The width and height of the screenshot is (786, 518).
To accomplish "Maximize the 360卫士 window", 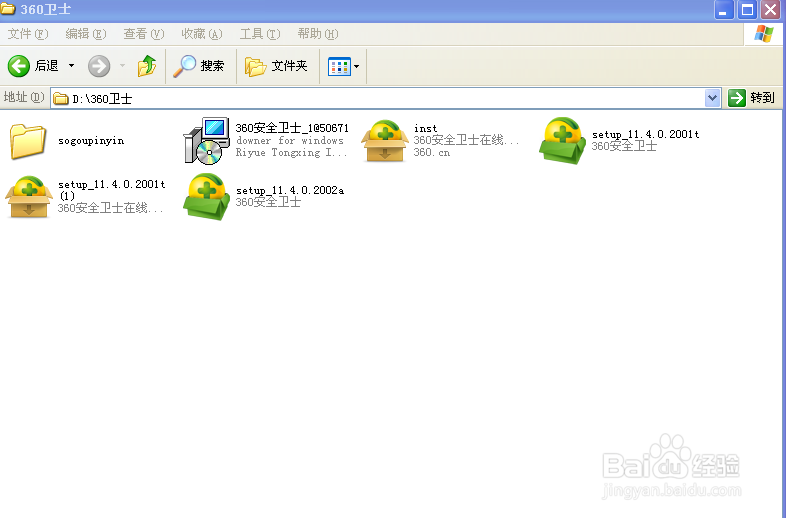I will pos(747,10).
